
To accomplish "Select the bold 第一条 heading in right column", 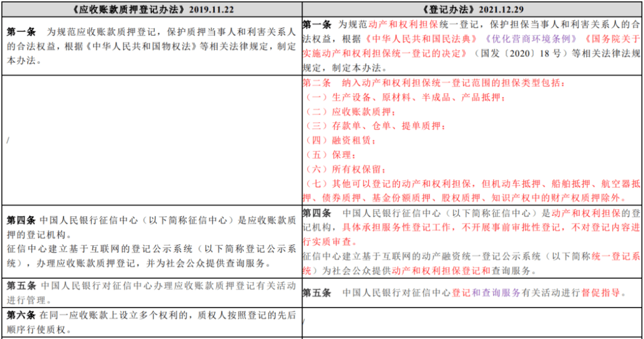I will tap(316, 24).
